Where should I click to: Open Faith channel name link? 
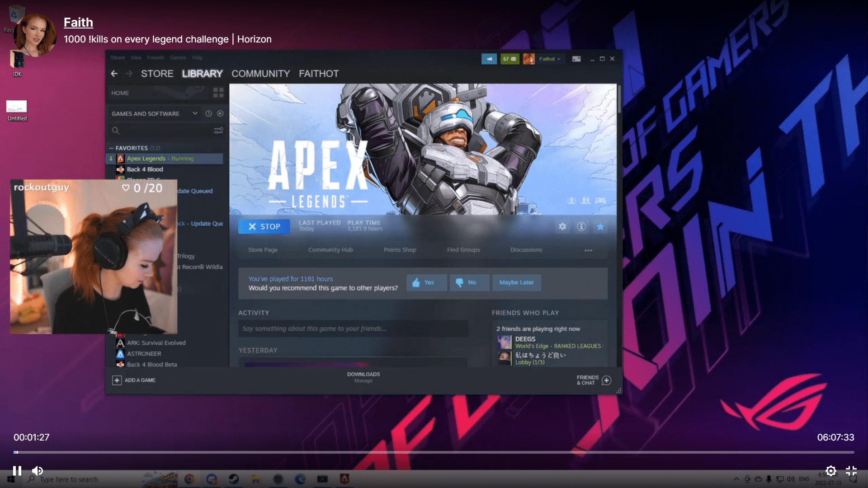point(78,23)
